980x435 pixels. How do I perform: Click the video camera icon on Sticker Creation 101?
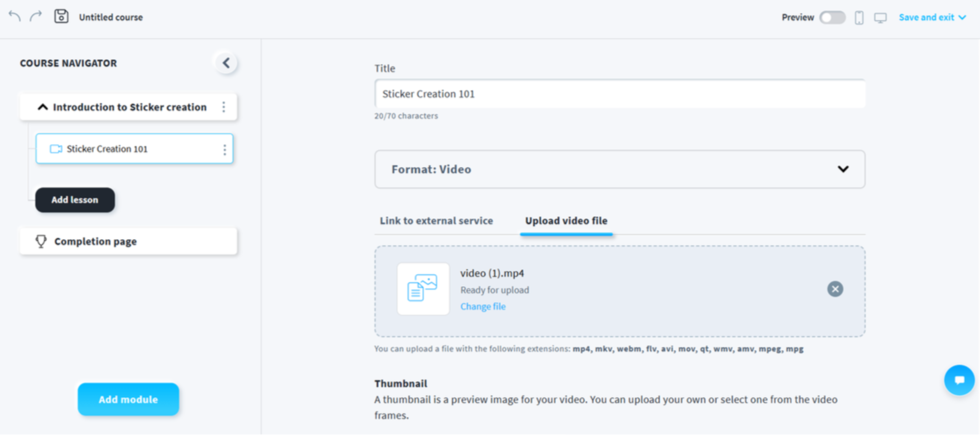[56, 149]
